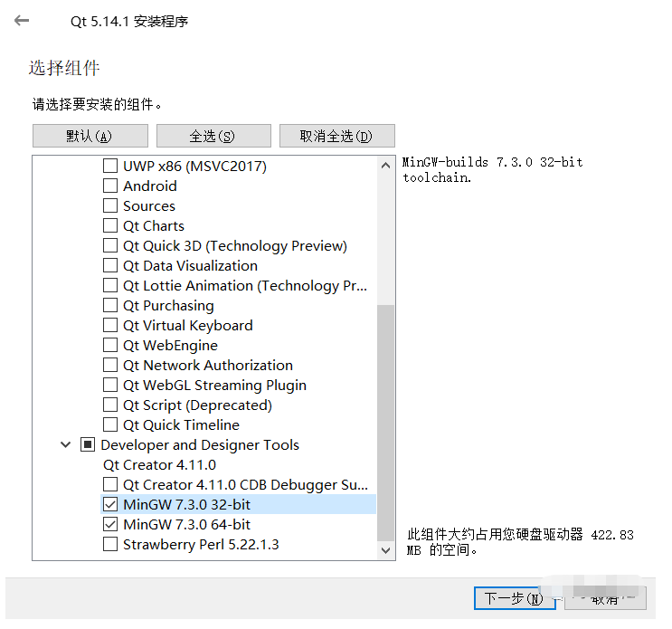Select the Strawberry Perl 5.22.1.3 label
This screenshot has width=672, height=629.
(201, 545)
